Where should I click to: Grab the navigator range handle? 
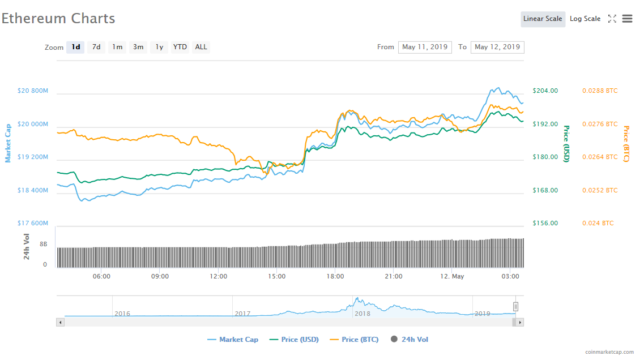[x=515, y=307]
